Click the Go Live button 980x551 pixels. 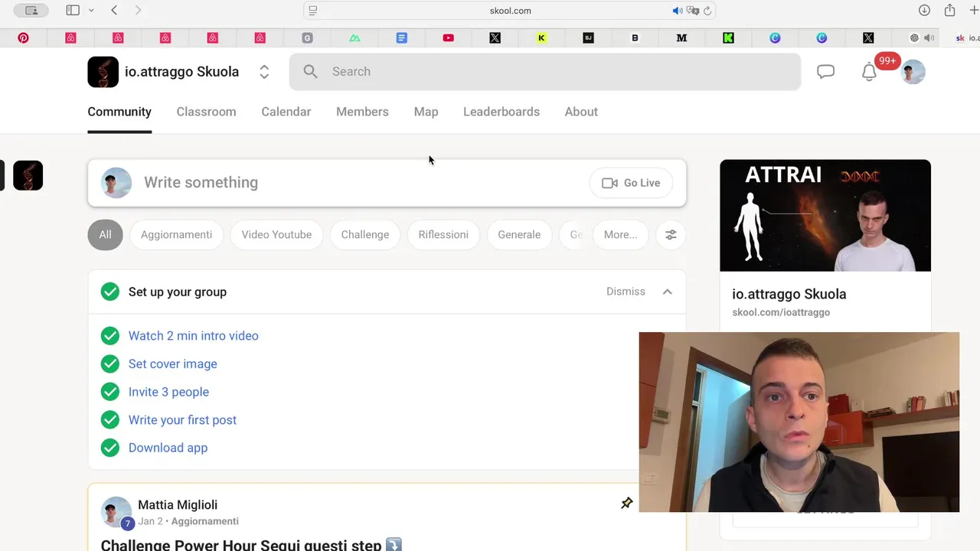tap(631, 183)
